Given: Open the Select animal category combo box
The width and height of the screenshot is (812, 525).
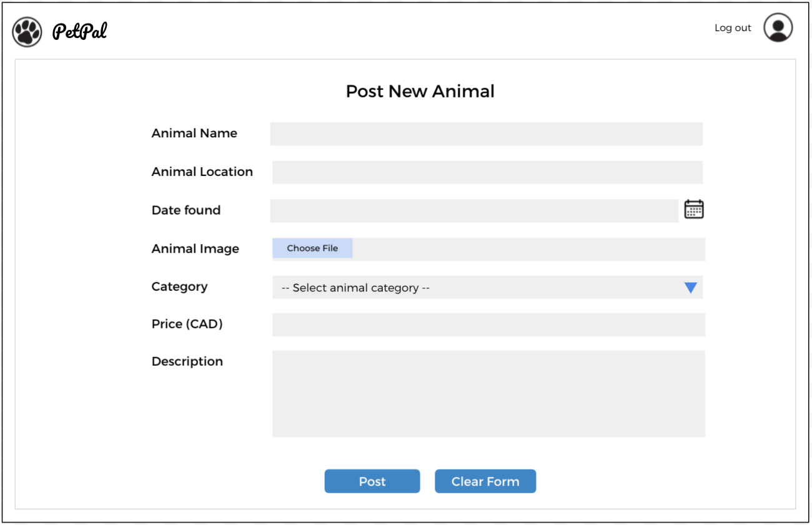Looking at the screenshot, I should pyautogui.click(x=487, y=287).
